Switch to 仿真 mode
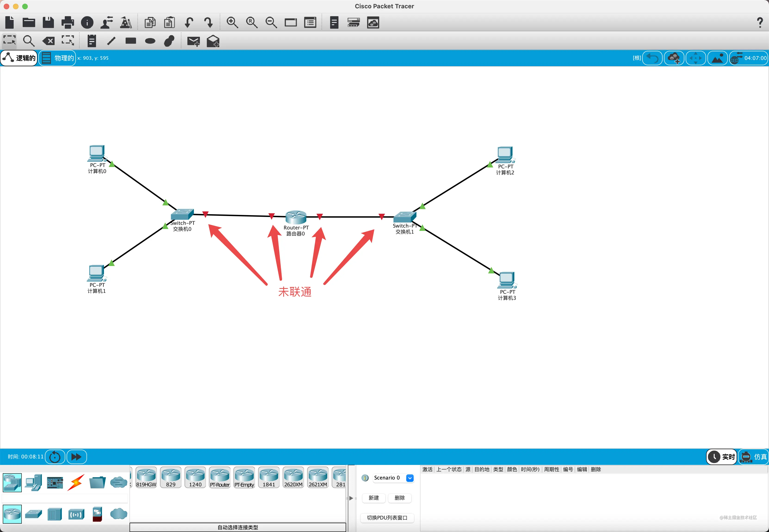This screenshot has height=532, width=769. pyautogui.click(x=753, y=457)
